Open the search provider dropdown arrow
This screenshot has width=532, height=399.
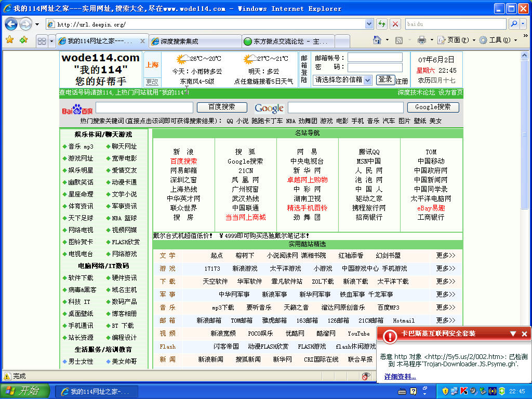coord(523,24)
